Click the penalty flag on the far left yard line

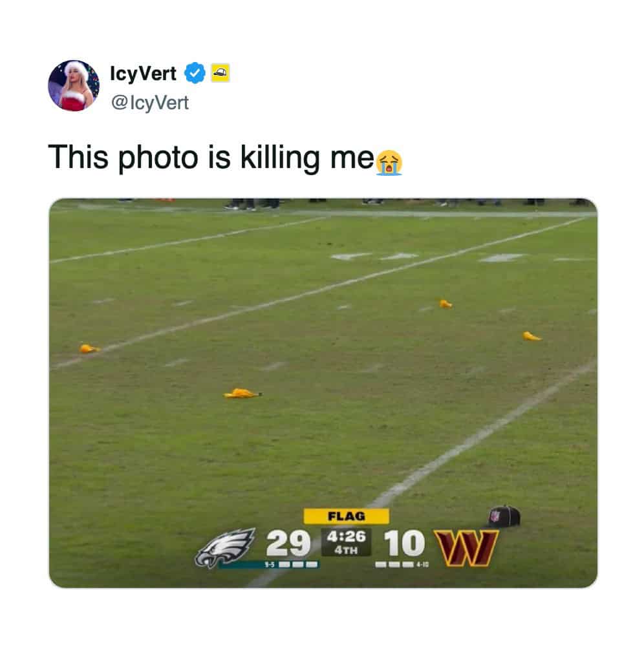pyautogui.click(x=89, y=349)
